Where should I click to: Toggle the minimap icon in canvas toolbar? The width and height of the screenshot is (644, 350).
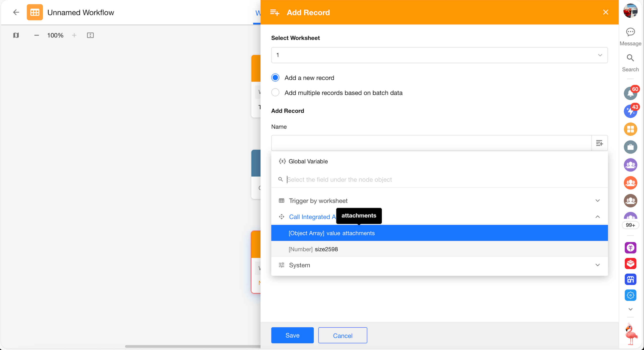pos(16,35)
